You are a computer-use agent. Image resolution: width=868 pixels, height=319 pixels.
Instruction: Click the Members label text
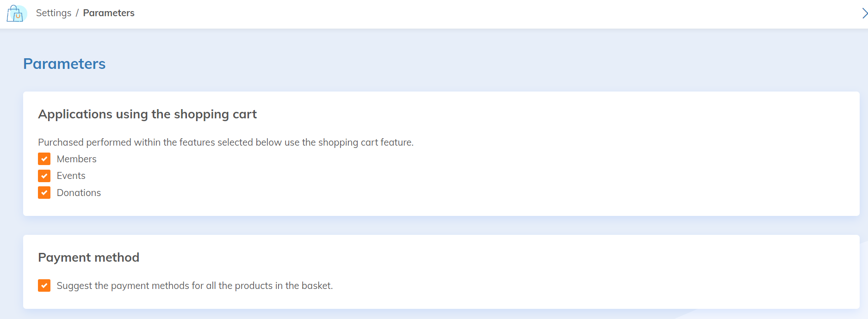[76, 159]
